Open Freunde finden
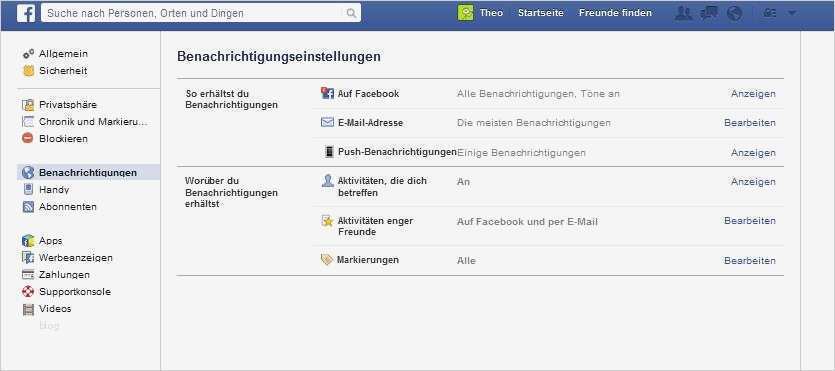The height and width of the screenshot is (371, 835). point(615,13)
